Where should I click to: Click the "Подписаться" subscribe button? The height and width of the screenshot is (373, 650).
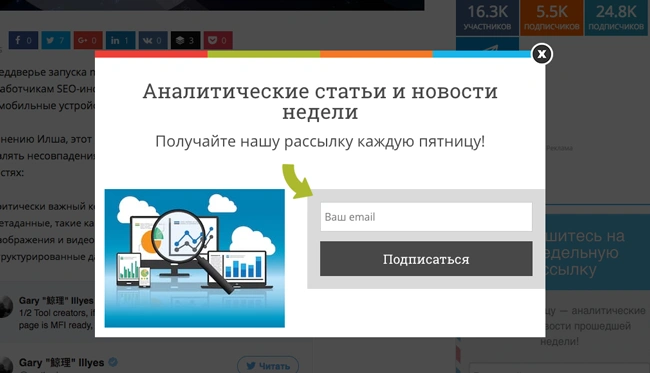[426, 259]
